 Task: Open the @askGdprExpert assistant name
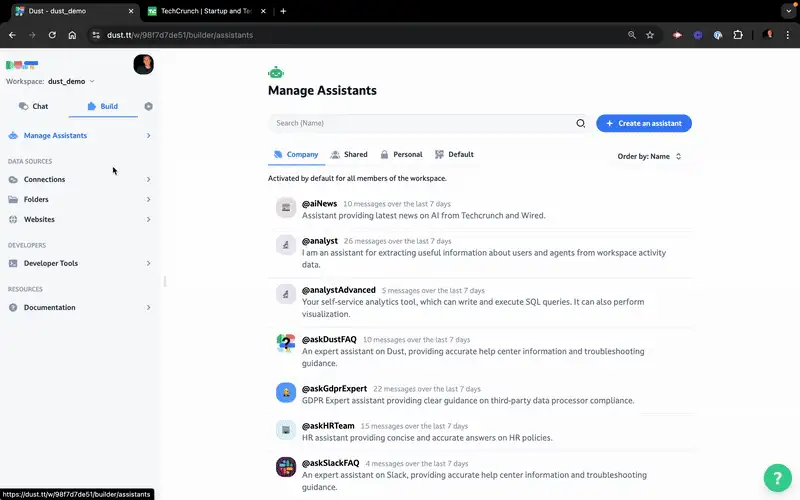[334, 388]
